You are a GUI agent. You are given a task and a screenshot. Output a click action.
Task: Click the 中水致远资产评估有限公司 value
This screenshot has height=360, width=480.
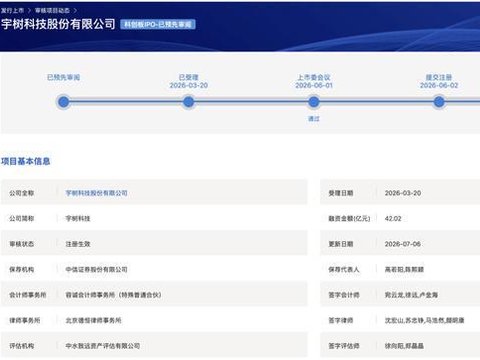103,346
